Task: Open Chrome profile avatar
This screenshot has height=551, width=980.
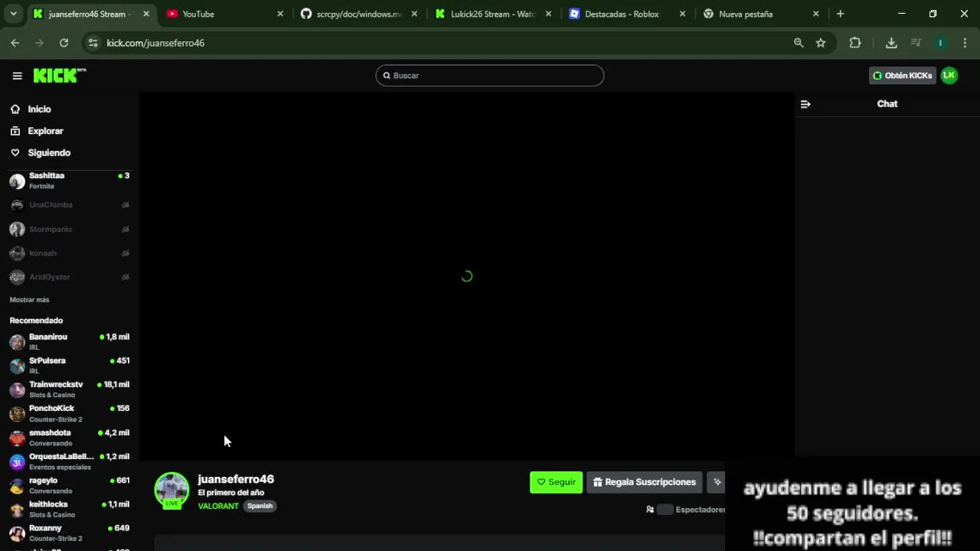Action: point(940,43)
